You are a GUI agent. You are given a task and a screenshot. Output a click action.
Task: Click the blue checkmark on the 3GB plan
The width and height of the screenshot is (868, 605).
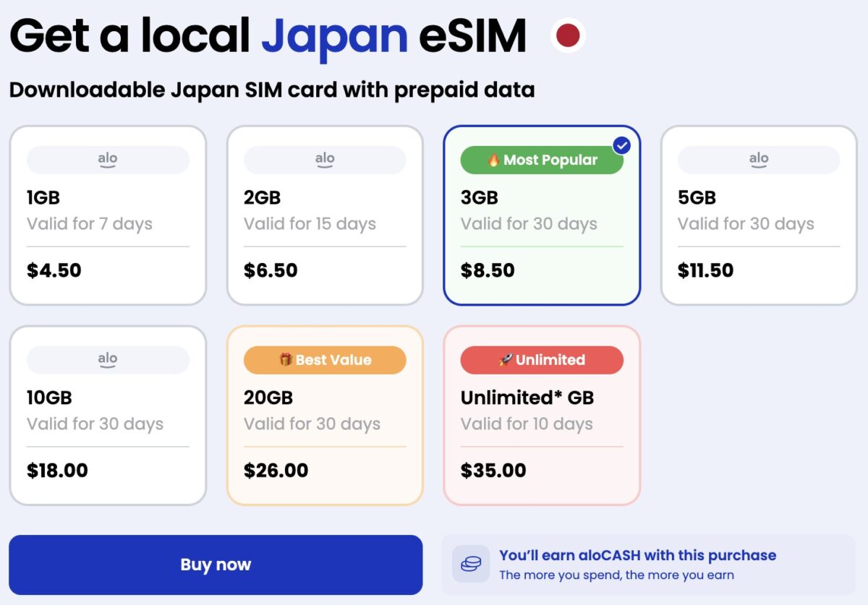point(621,145)
